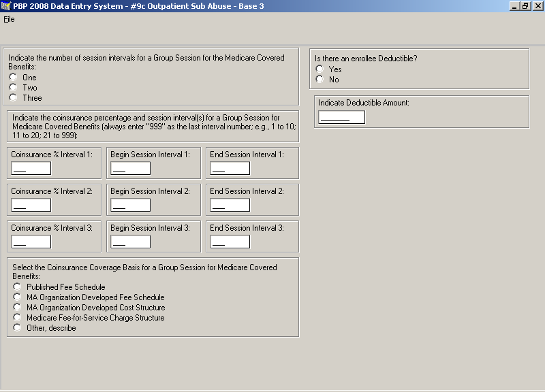Image resolution: width=545 pixels, height=392 pixels.
Task: Select MA Organization Developed Cost Structure
Action: click(17, 307)
